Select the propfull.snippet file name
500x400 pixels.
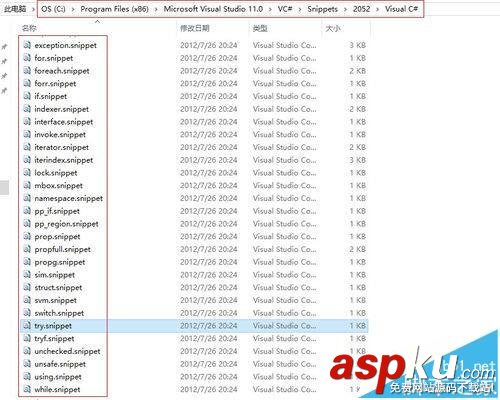(63, 249)
